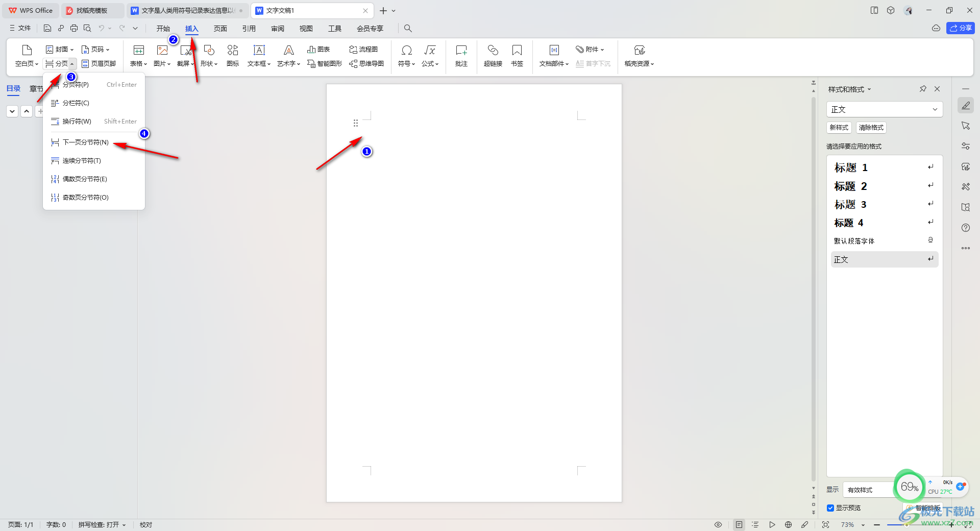
Task: Switch to web layout view icon
Action: [x=789, y=525]
